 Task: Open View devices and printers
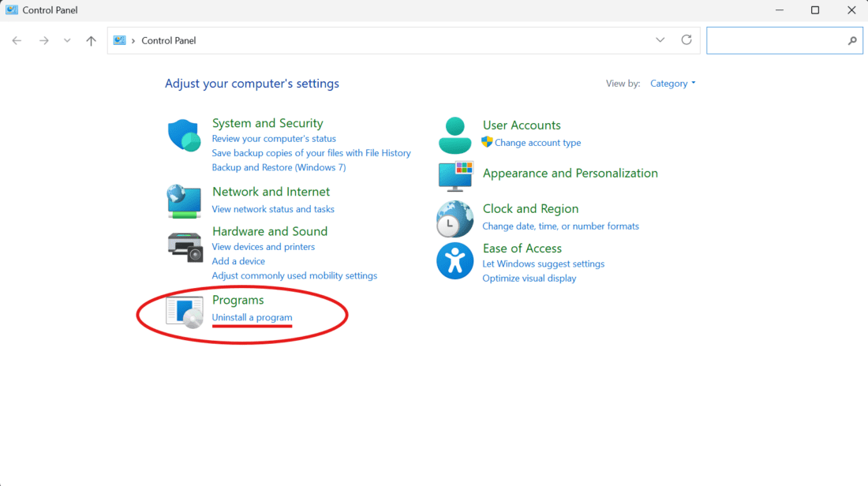coord(263,247)
